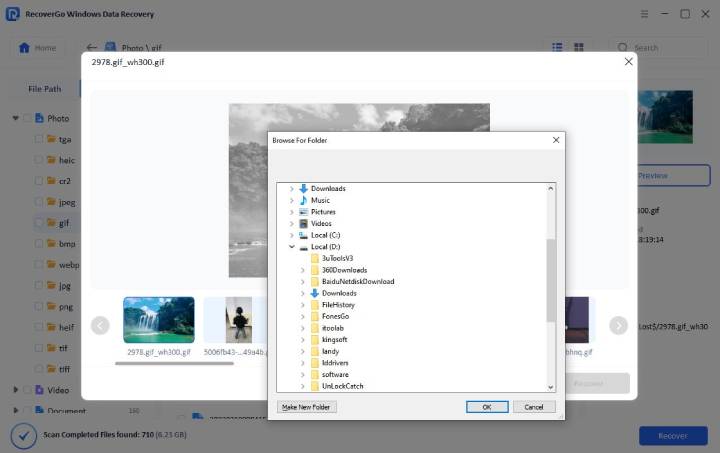Check the png folder checkbox
Screen dimensions: 720x453
pyautogui.click(x=39, y=306)
